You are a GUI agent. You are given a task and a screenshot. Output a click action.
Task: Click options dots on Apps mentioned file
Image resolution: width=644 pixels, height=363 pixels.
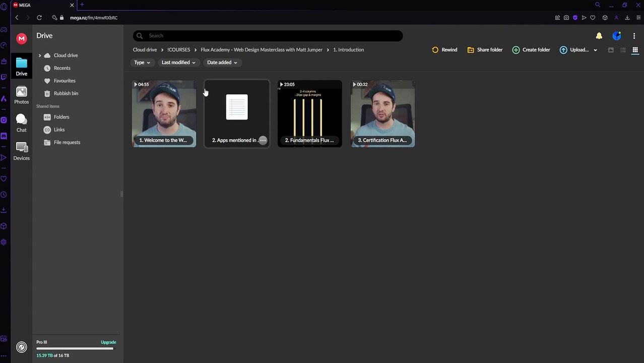(x=263, y=140)
